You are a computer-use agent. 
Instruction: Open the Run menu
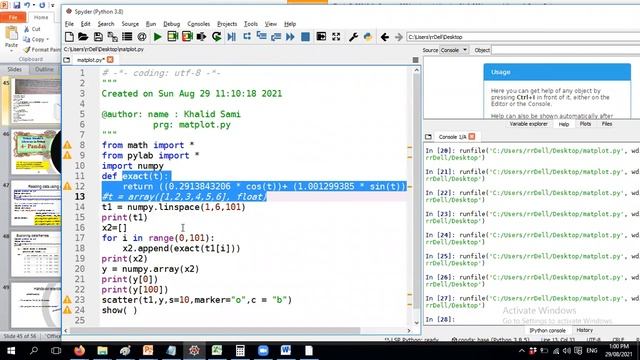[151, 24]
